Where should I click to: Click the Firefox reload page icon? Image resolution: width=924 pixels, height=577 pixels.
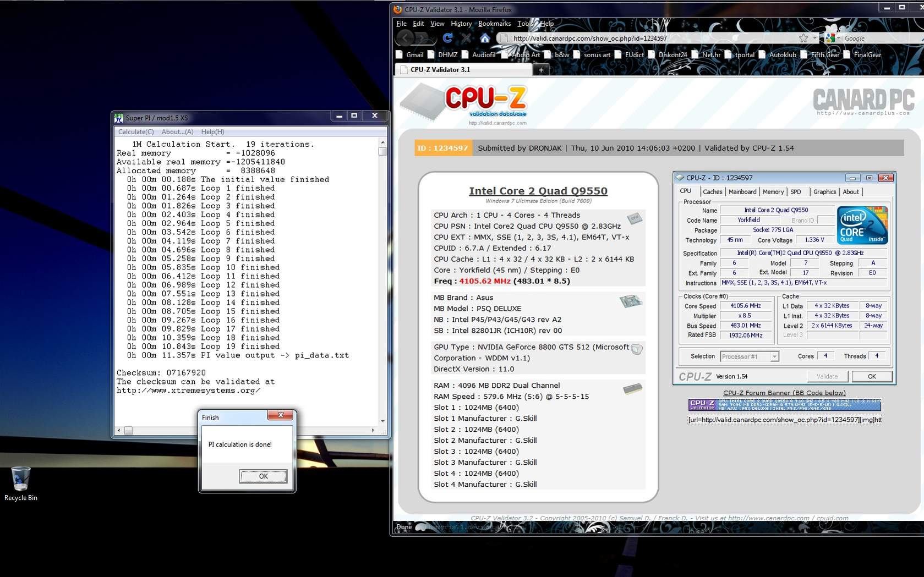447,38
